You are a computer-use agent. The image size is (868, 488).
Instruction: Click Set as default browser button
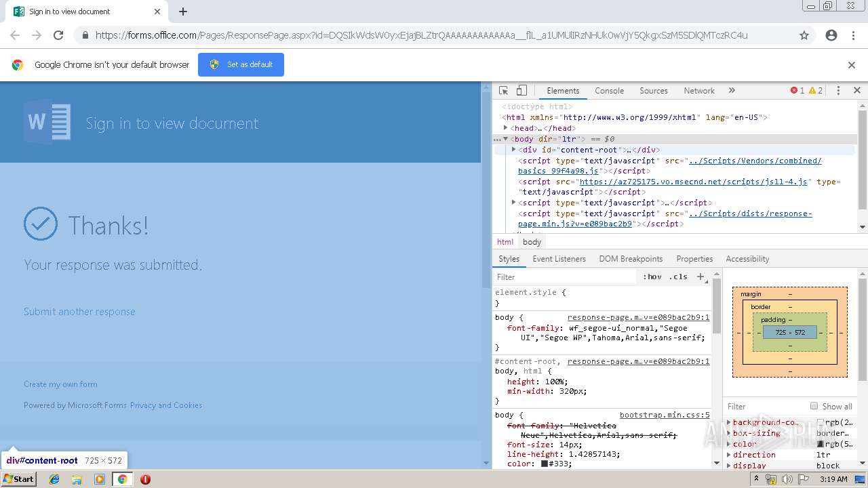click(x=241, y=64)
